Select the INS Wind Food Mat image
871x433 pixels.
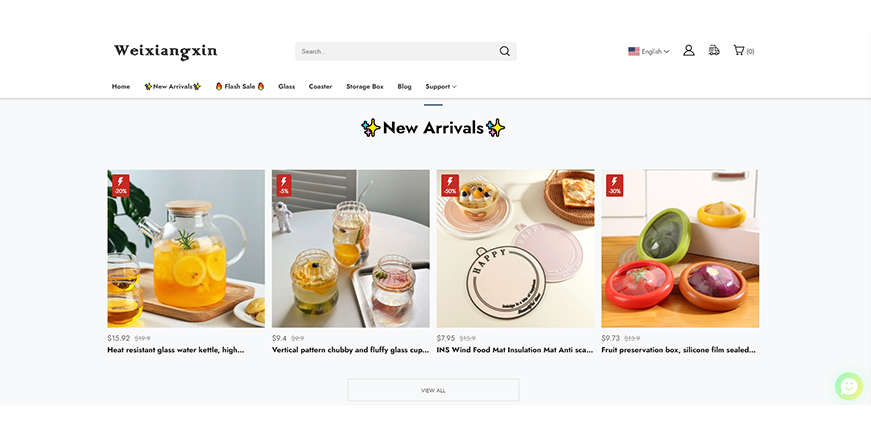tap(515, 248)
